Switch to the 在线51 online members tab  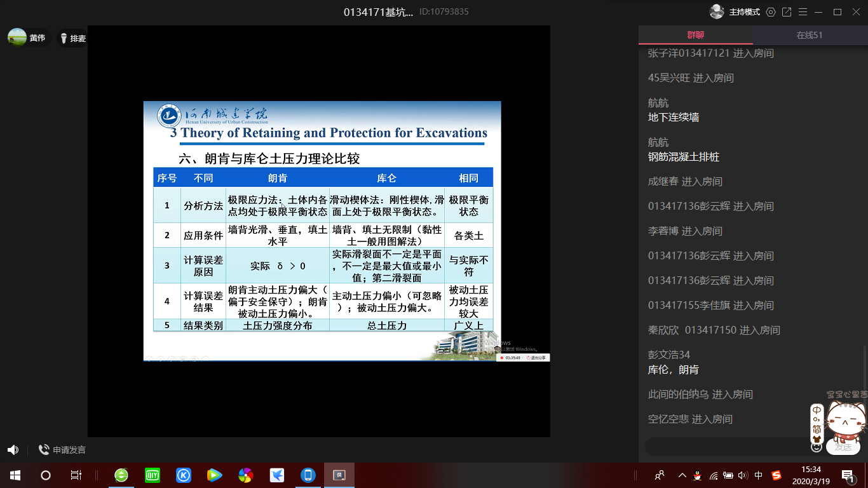(810, 35)
